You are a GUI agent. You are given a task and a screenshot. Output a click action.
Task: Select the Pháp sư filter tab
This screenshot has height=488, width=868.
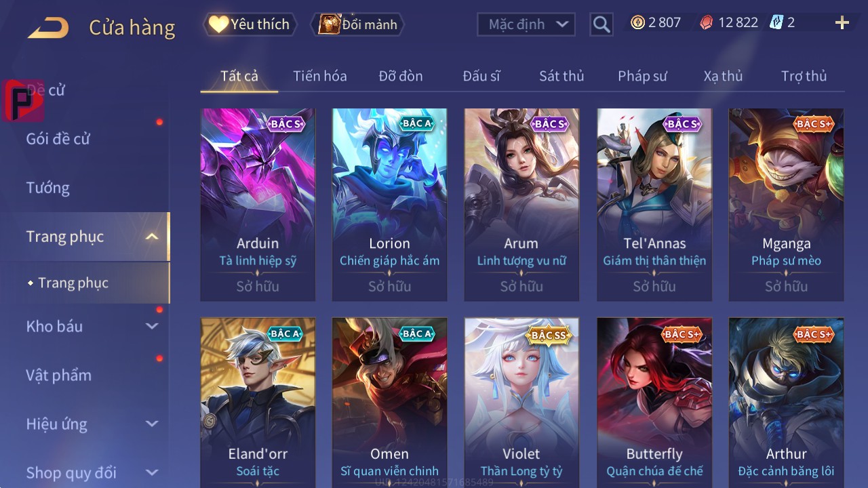tap(642, 76)
